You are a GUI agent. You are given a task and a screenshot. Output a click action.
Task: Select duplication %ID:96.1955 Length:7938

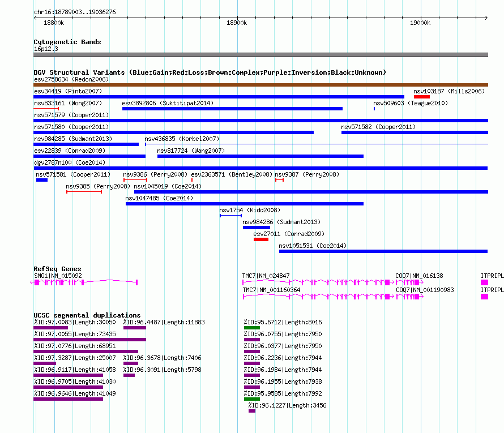(252, 387)
